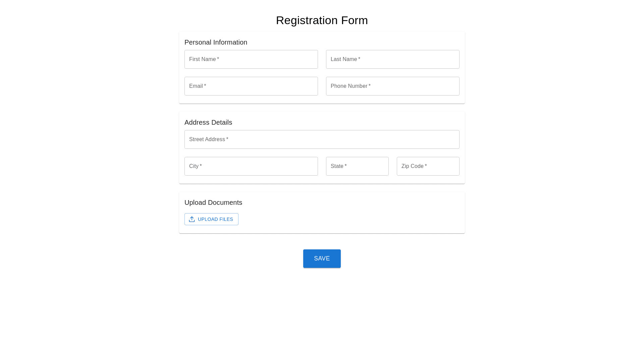Submit the form with Save
Image resolution: width=644 pixels, height=362 pixels.
[x=322, y=258]
